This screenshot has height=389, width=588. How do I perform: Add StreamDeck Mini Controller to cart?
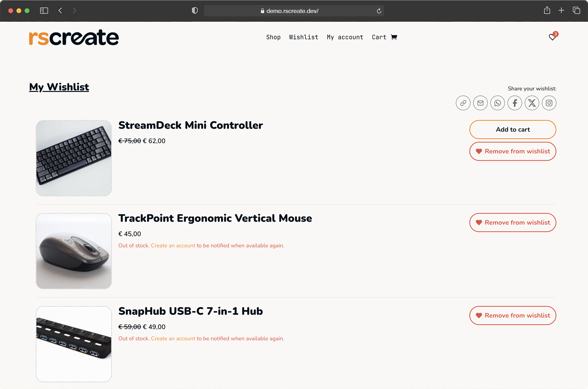pyautogui.click(x=513, y=129)
